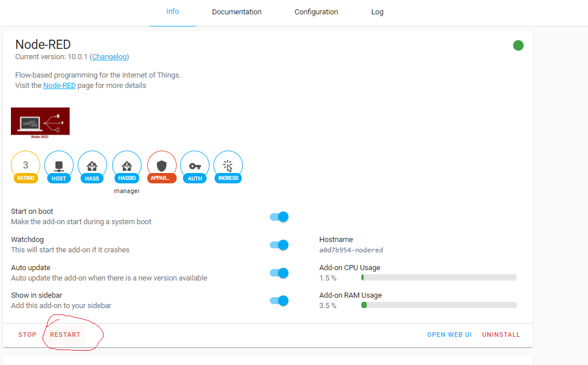
Task: Click the green status indicator dot
Action: point(518,45)
